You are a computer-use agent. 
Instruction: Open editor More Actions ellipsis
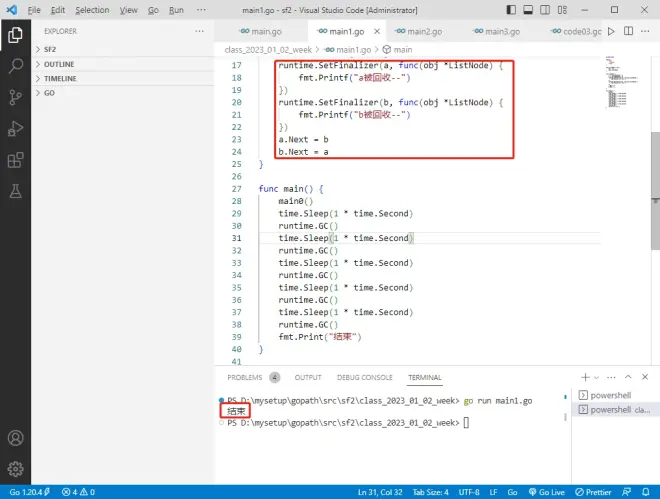click(645, 31)
